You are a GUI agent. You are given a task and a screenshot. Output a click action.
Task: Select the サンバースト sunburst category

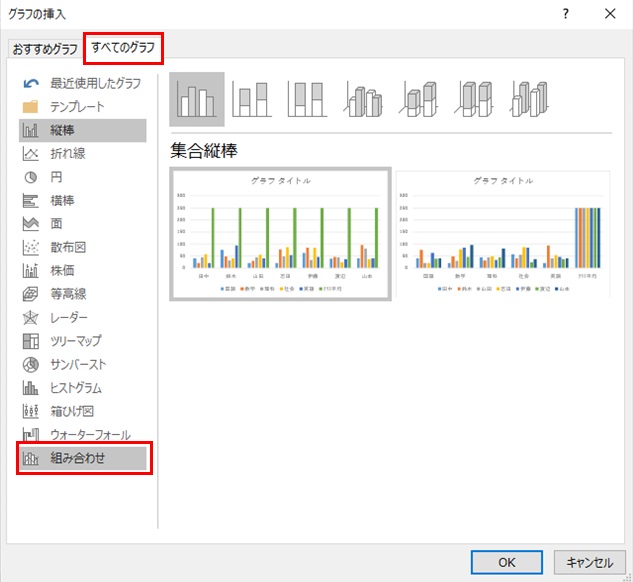tap(82, 364)
